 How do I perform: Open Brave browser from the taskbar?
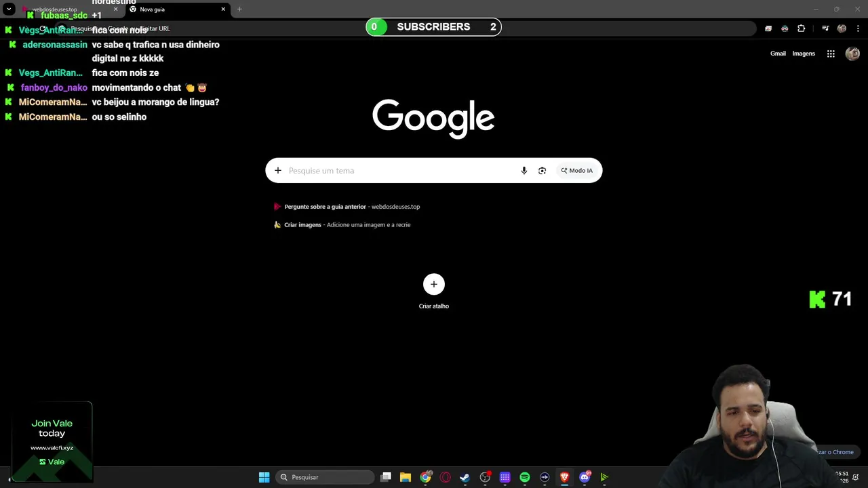click(x=564, y=477)
